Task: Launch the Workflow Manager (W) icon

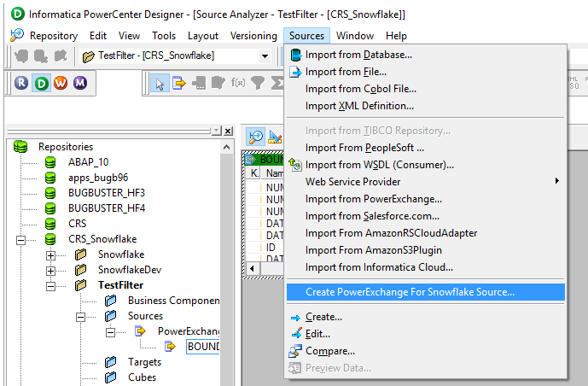Action: tap(61, 83)
